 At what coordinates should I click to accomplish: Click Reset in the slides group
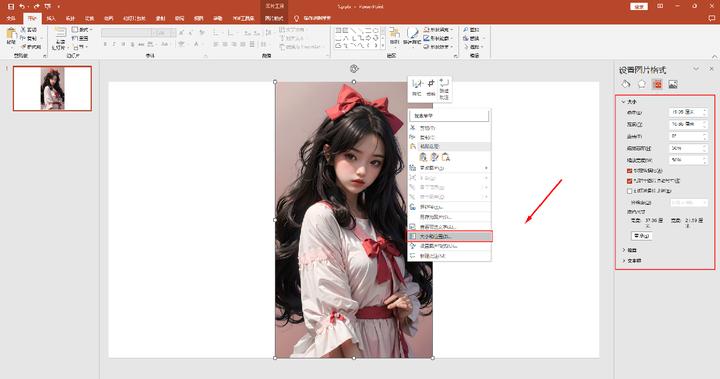[80, 38]
